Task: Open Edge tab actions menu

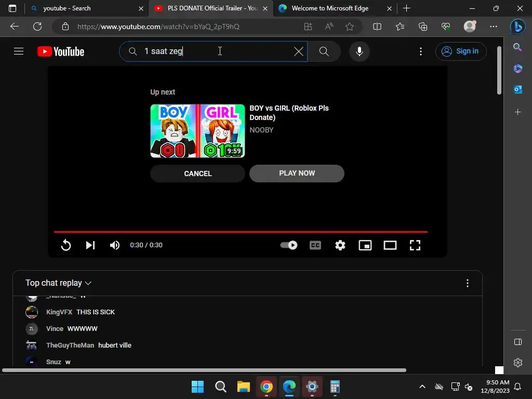Action: [x=12, y=8]
